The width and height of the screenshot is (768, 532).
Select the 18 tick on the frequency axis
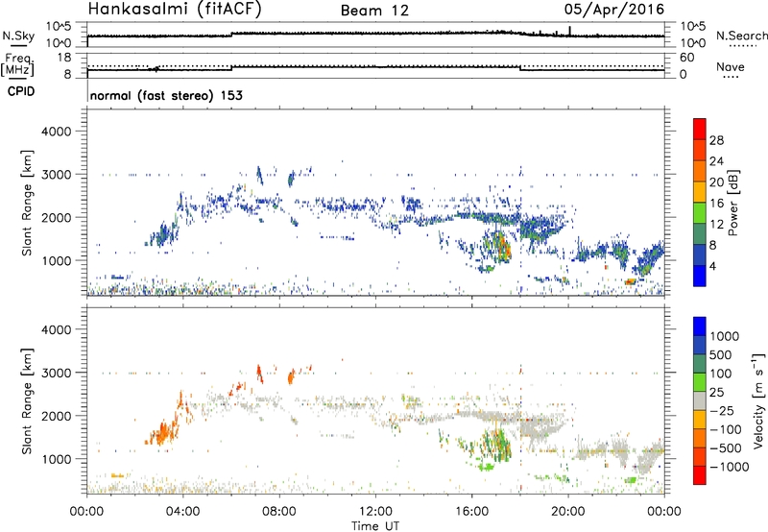tap(64, 58)
